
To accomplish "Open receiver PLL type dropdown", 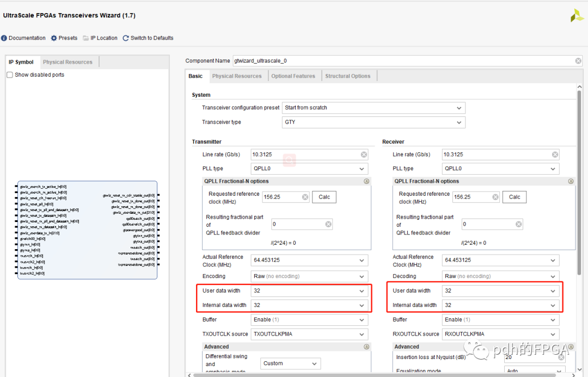I will click(x=500, y=169).
